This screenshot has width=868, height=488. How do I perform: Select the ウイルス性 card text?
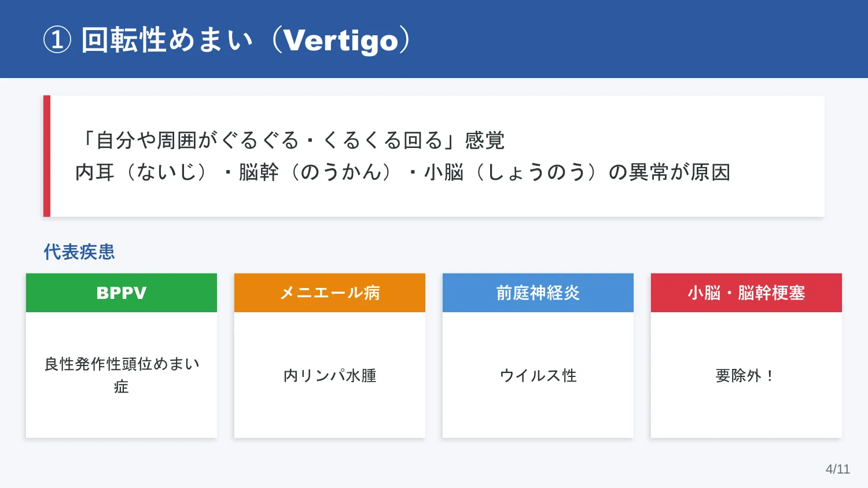click(538, 375)
